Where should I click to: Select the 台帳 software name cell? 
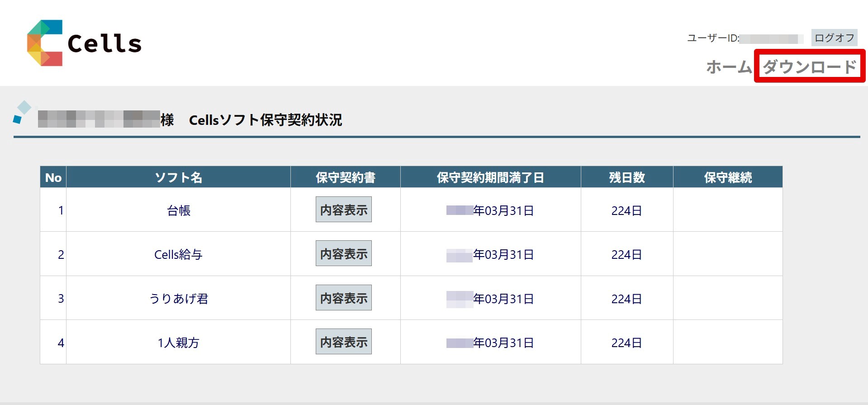(x=178, y=210)
